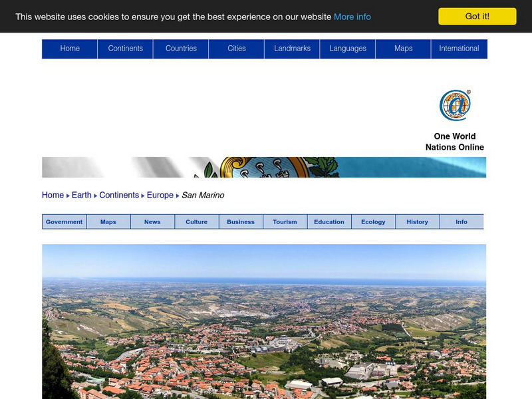Open the International menu item
This screenshot has height=399, width=532.
click(x=459, y=49)
